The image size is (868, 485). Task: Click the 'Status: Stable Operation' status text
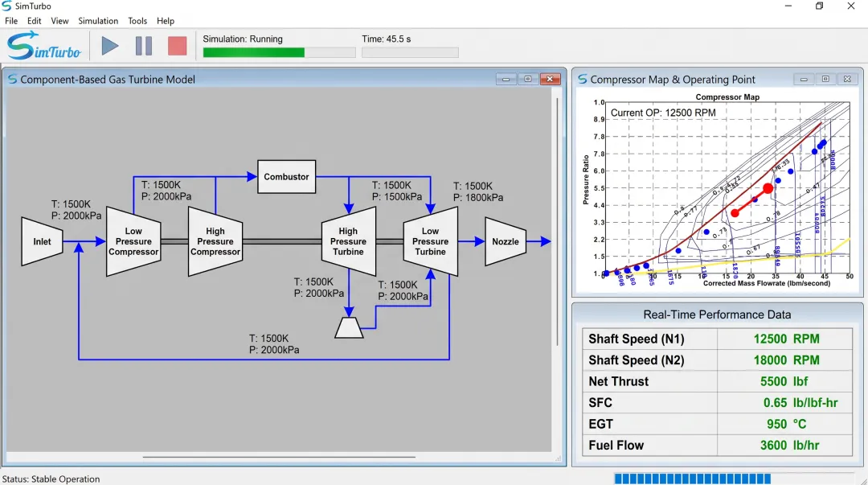click(x=51, y=479)
